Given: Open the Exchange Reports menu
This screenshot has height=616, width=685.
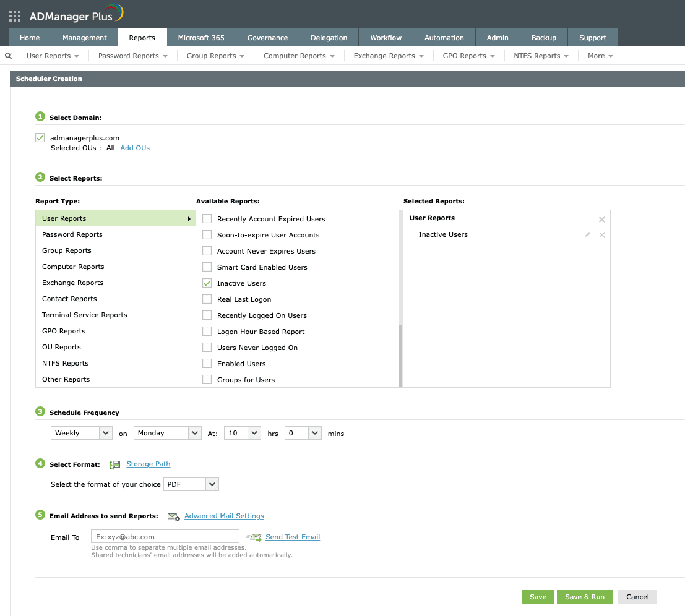Looking at the screenshot, I should pyautogui.click(x=388, y=56).
